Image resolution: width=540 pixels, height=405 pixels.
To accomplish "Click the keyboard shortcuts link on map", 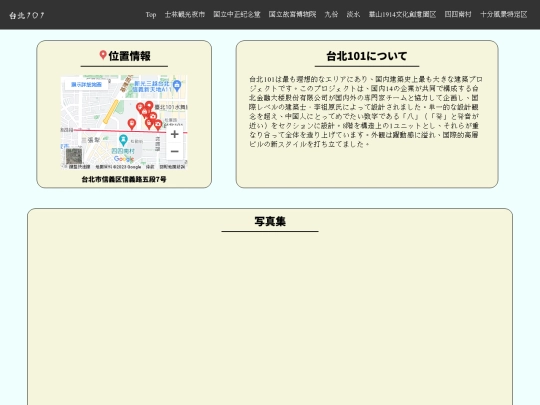I will (79, 167).
